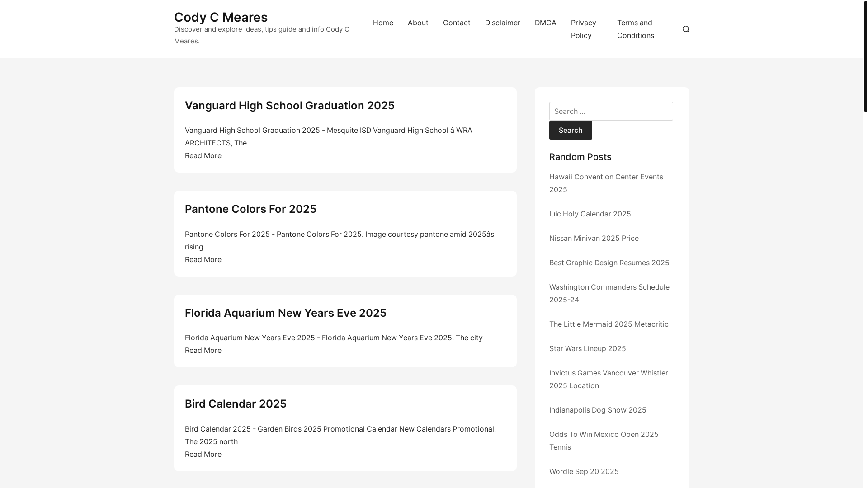Open Washington Commanders Schedule 2025-24 link
The height and width of the screenshot is (488, 868).
click(609, 293)
